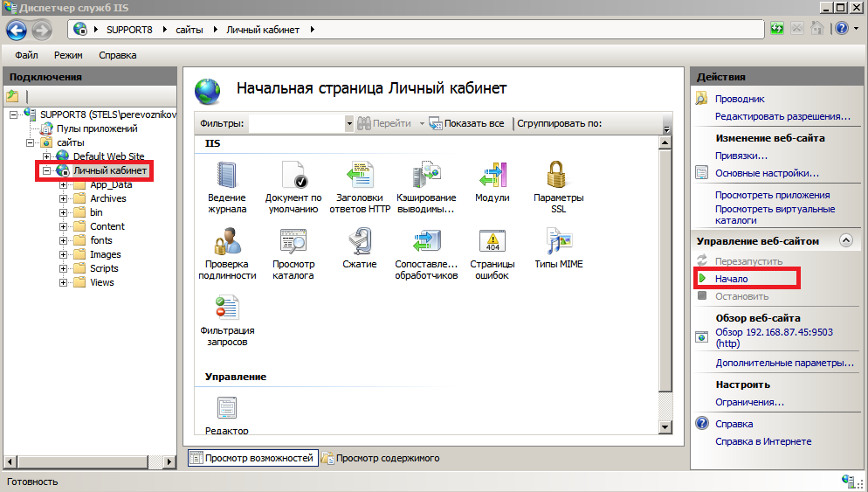The width and height of the screenshot is (868, 492).
Task: Open Документ по умолчанию feature
Action: (293, 187)
